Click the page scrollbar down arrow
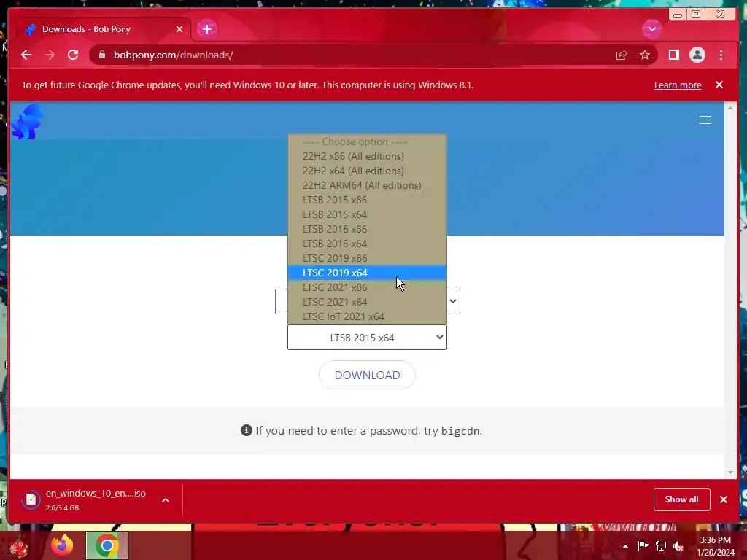747x560 pixels. pyautogui.click(x=730, y=472)
